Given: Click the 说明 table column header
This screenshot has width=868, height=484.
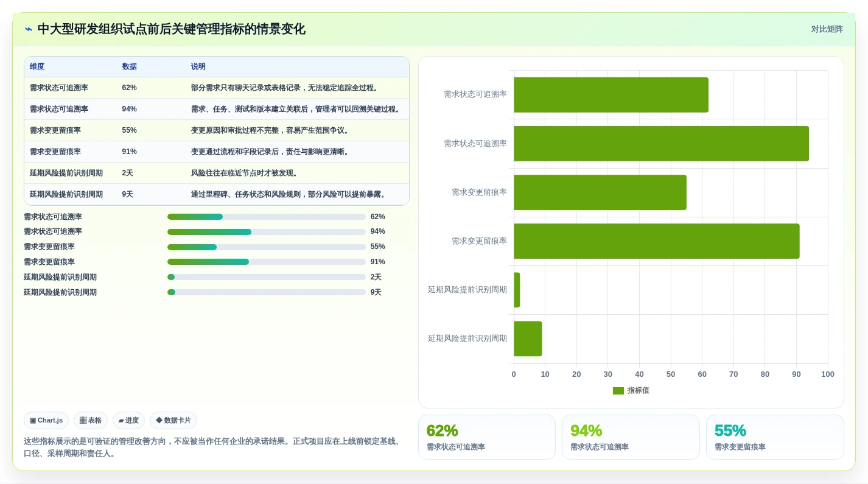Looking at the screenshot, I should [x=198, y=67].
